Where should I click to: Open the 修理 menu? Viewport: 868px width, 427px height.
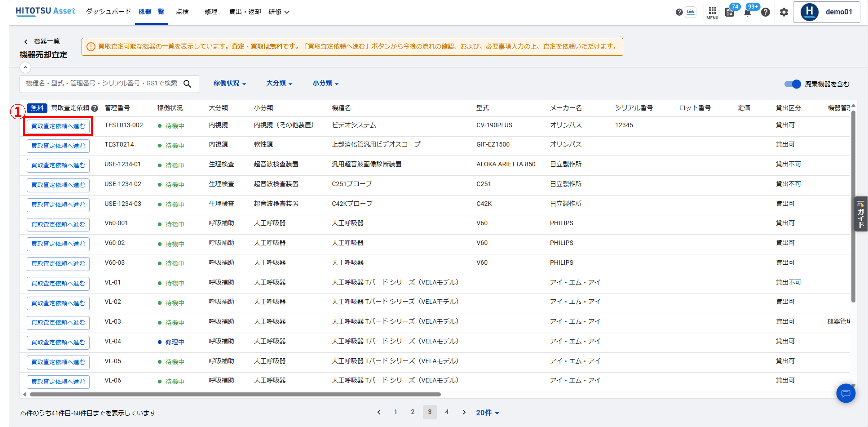(x=211, y=12)
